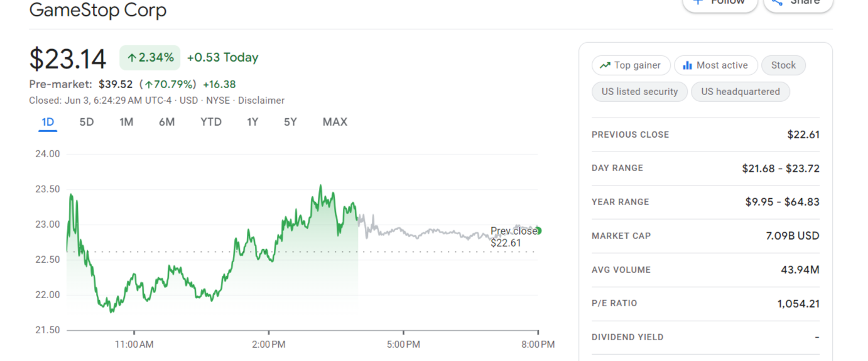This screenshot has width=868, height=361.
Task: Switch to the 1M chart range
Action: pos(126,122)
